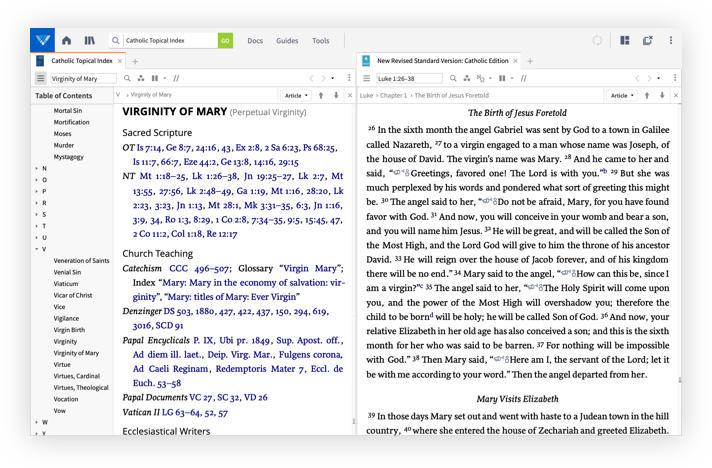This screenshot has width=712, height=468.
Task: Open the Docs menu
Action: tap(255, 41)
